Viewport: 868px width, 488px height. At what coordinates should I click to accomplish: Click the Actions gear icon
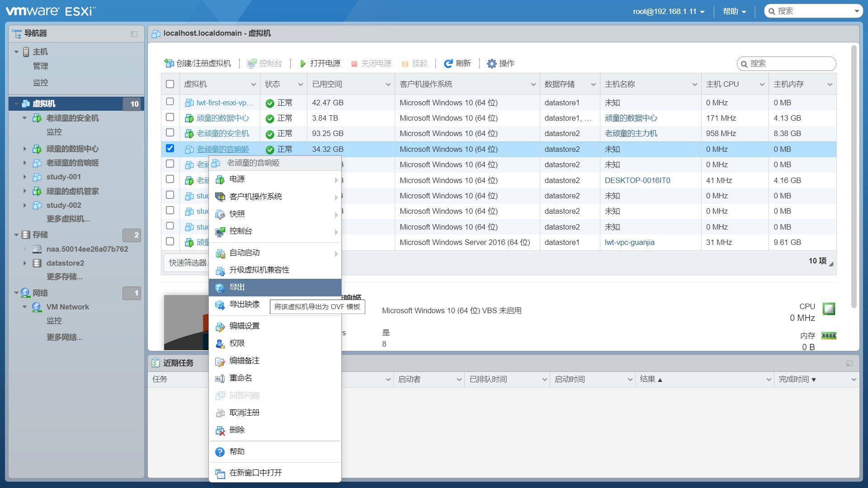491,64
